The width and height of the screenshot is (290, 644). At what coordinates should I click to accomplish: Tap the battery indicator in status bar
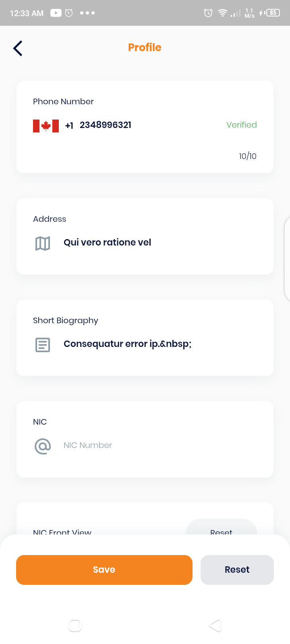coord(273,13)
